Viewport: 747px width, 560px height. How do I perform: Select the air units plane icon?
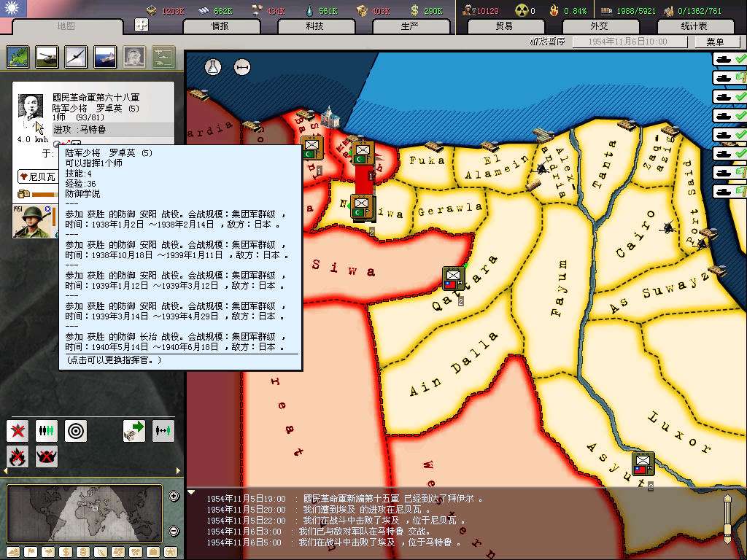(75, 57)
